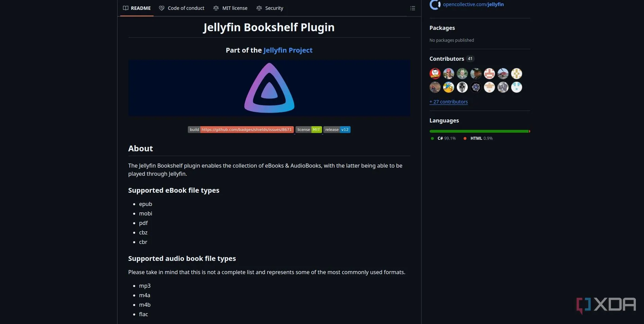Click the epub list item
This screenshot has width=644, height=324.
pos(145,204)
